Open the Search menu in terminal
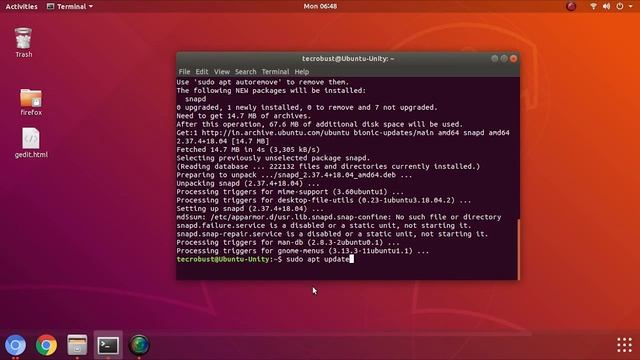 pyautogui.click(x=245, y=71)
